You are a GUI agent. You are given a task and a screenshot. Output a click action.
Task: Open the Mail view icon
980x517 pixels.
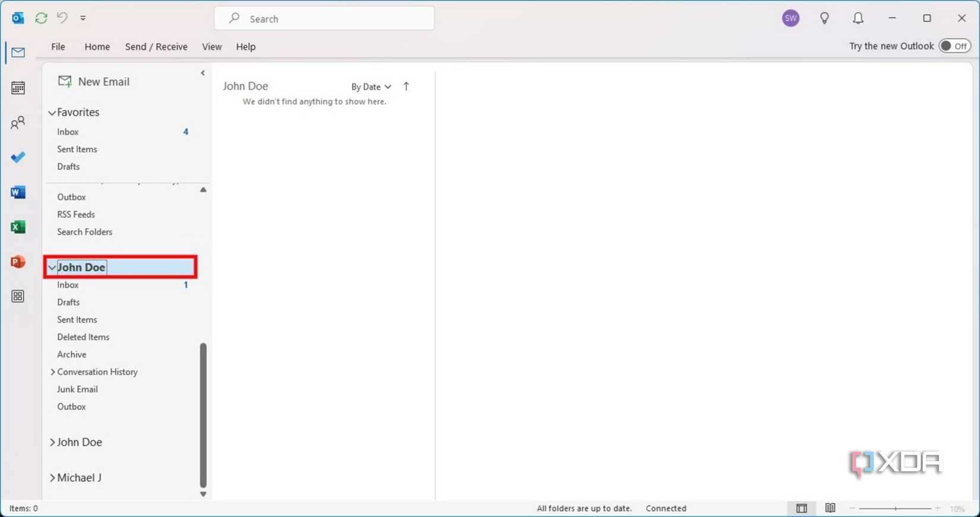tap(18, 52)
